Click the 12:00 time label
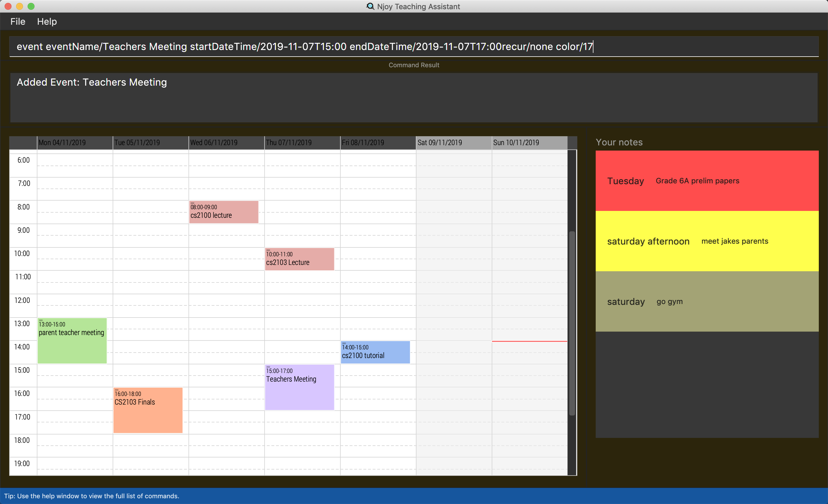Image resolution: width=828 pixels, height=504 pixels. click(x=22, y=301)
